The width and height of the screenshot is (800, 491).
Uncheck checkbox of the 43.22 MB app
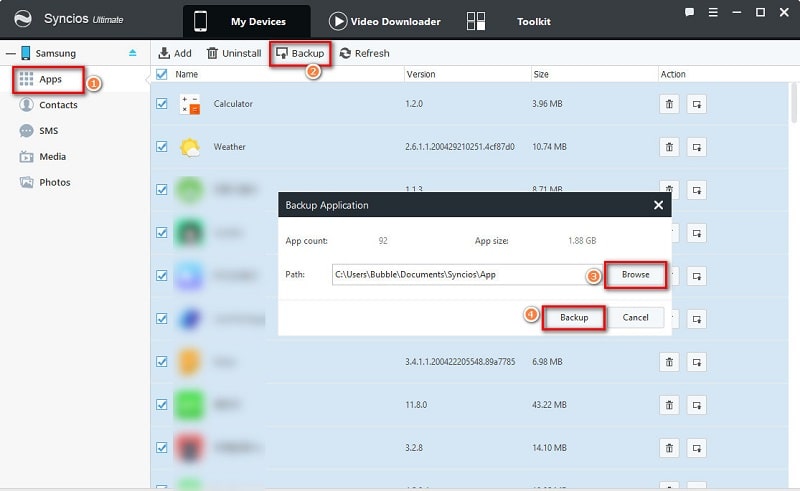tap(162, 404)
